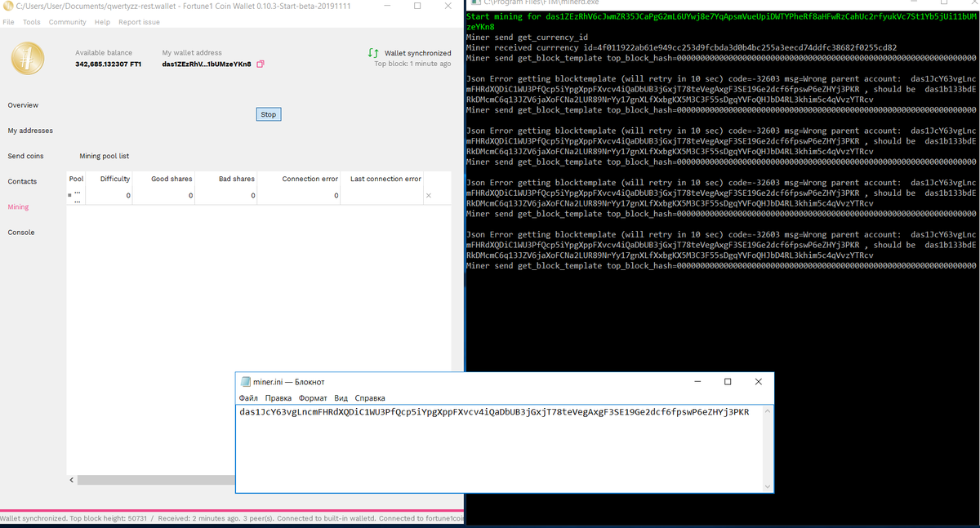Open the wallet Help menu
Viewport: 980px width, 528px height.
point(102,22)
